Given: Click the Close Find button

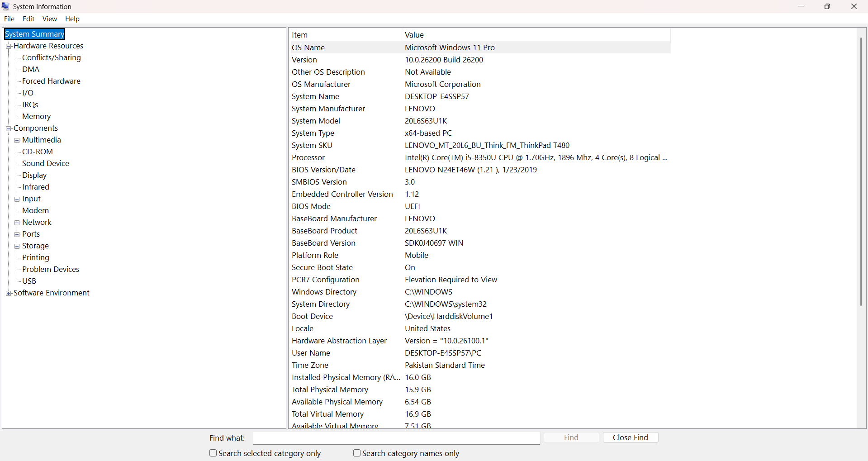Looking at the screenshot, I should pos(631,437).
